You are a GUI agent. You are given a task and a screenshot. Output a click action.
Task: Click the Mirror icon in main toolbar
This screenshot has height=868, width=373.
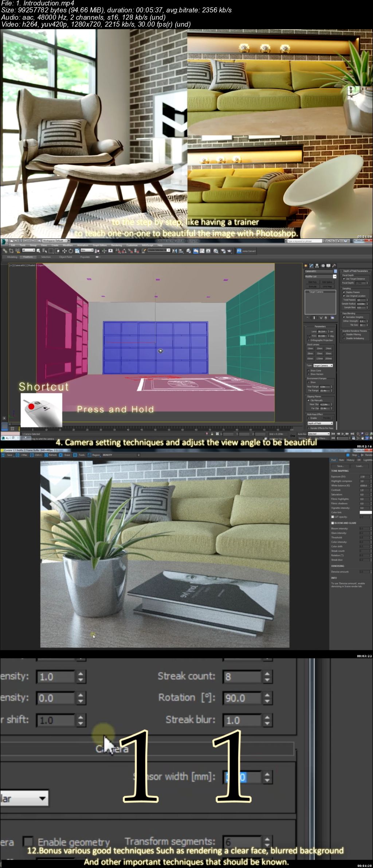pos(175,251)
